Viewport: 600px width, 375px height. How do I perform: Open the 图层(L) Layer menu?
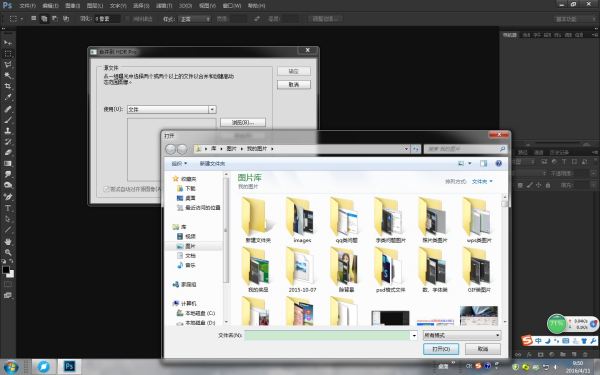(95, 6)
